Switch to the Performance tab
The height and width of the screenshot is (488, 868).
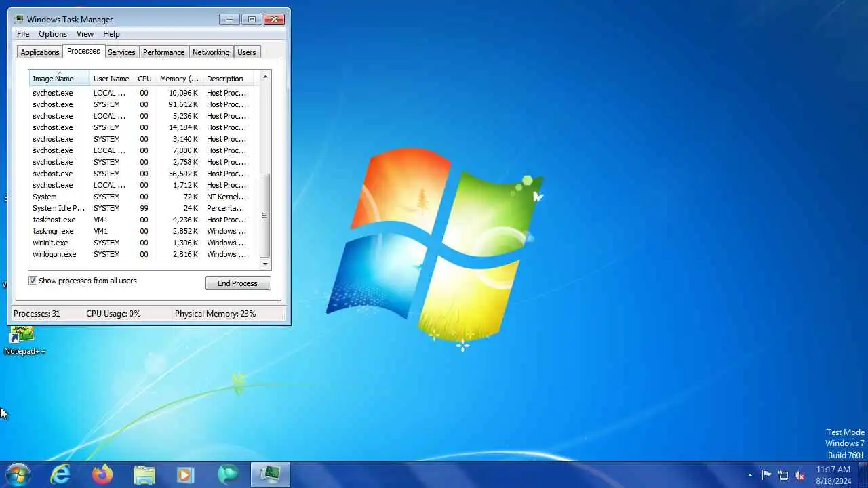point(163,52)
